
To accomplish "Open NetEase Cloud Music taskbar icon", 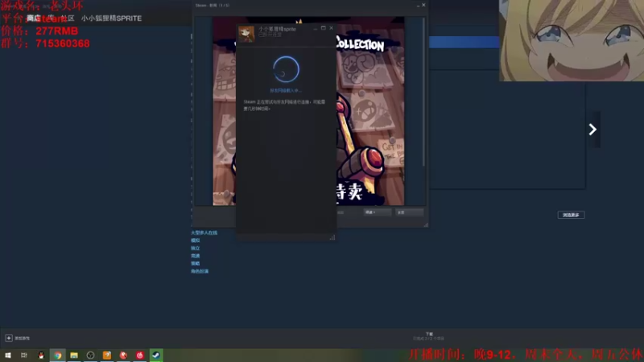I will [139, 356].
